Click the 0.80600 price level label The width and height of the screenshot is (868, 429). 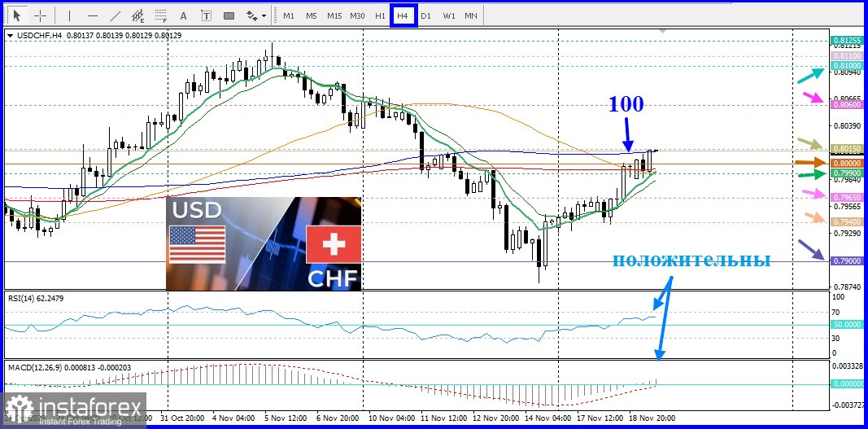pos(846,103)
